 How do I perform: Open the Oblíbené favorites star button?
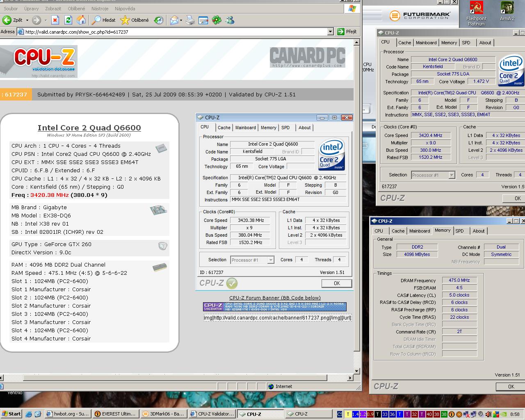pyautogui.click(x=135, y=20)
